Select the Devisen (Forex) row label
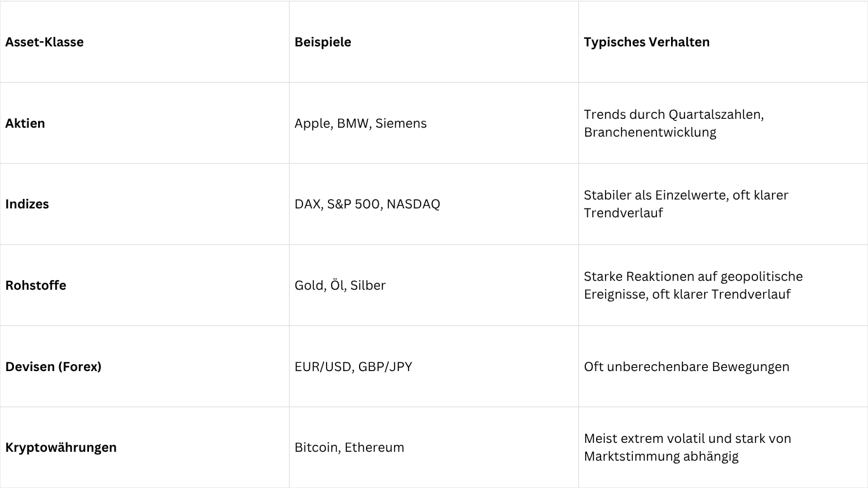Viewport: 868px width, 488px height. 53,367
